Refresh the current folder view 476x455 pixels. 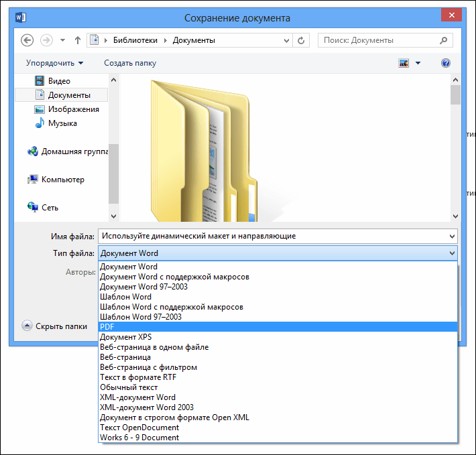[x=301, y=40]
